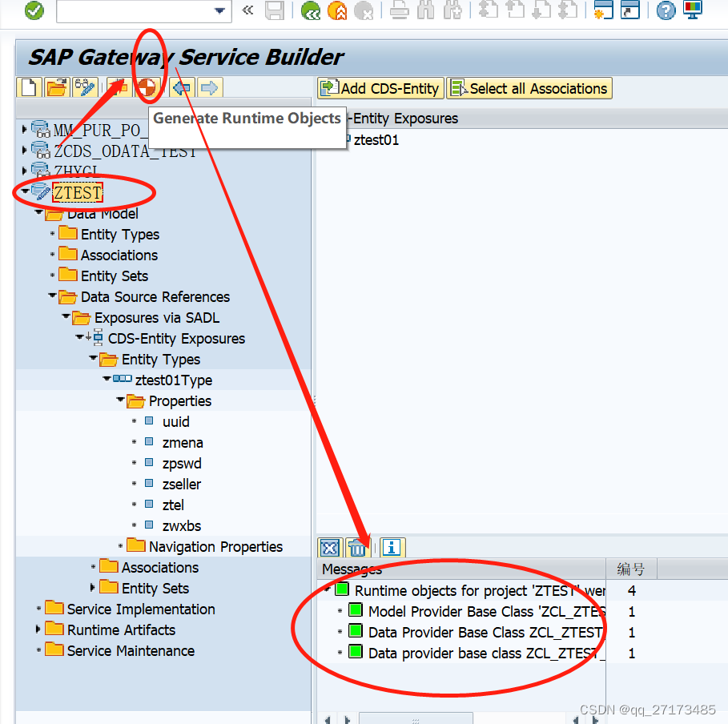Run Check Project Consistency with the glasses icon

click(x=83, y=87)
